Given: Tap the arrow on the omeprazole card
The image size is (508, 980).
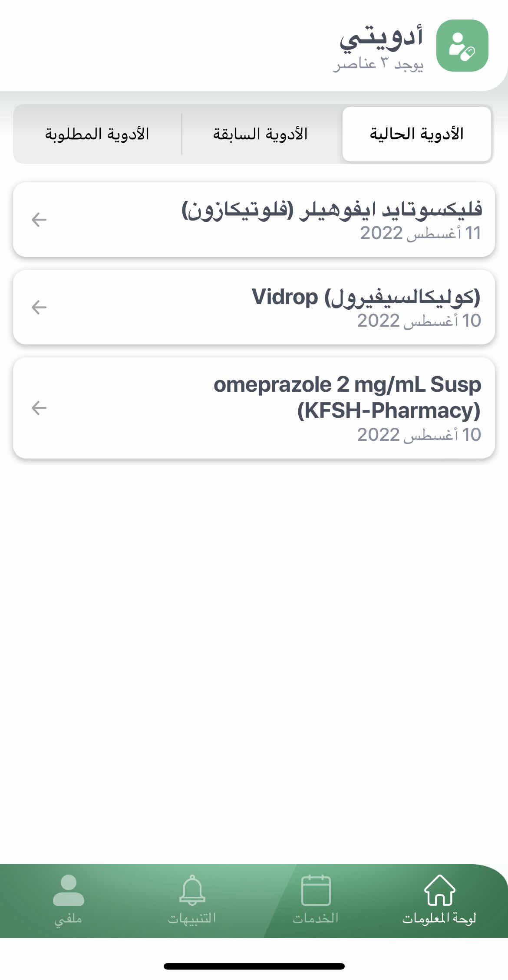Looking at the screenshot, I should coord(39,408).
